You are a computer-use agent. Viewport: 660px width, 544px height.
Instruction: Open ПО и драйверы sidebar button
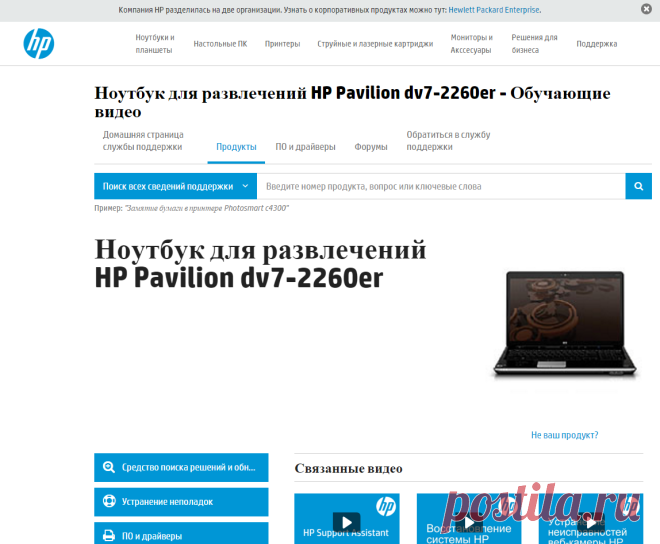[181, 534]
